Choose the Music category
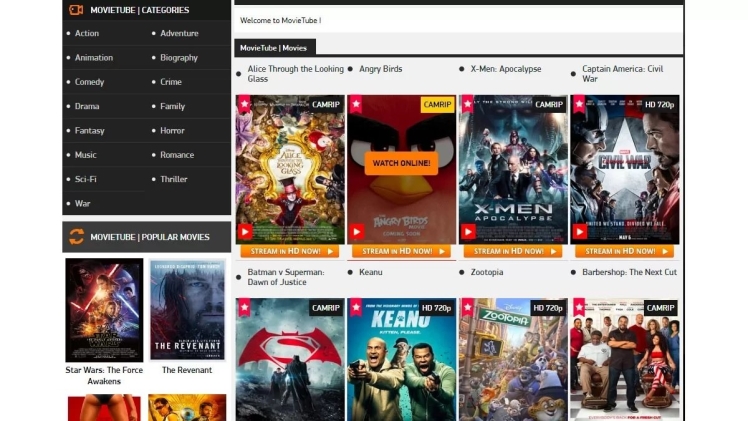This screenshot has height=421, width=748. (x=85, y=155)
